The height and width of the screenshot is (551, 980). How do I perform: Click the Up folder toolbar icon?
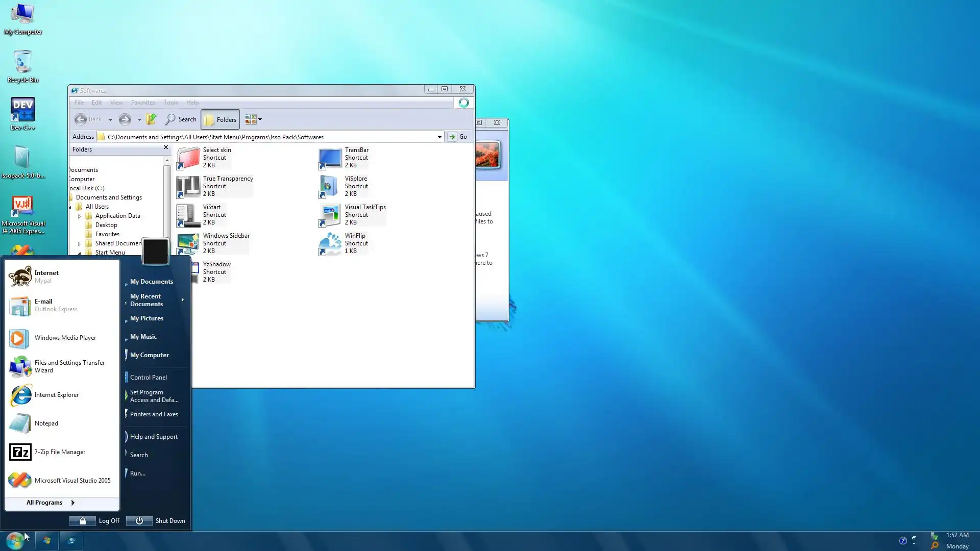pyautogui.click(x=151, y=119)
